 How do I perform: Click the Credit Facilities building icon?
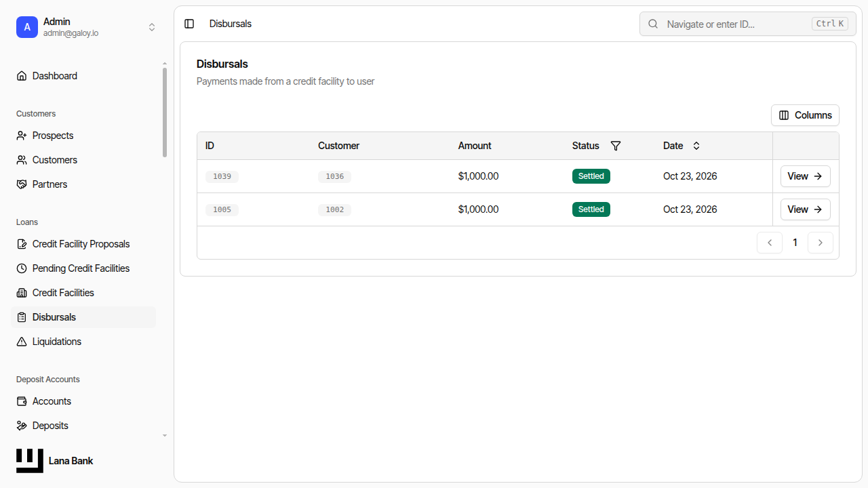[22, 293]
